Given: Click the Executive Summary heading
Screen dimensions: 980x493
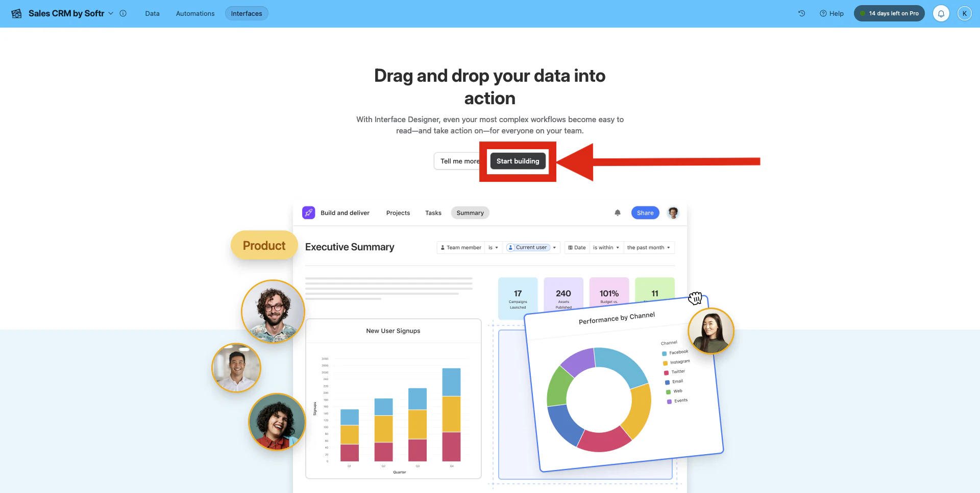Looking at the screenshot, I should (350, 247).
